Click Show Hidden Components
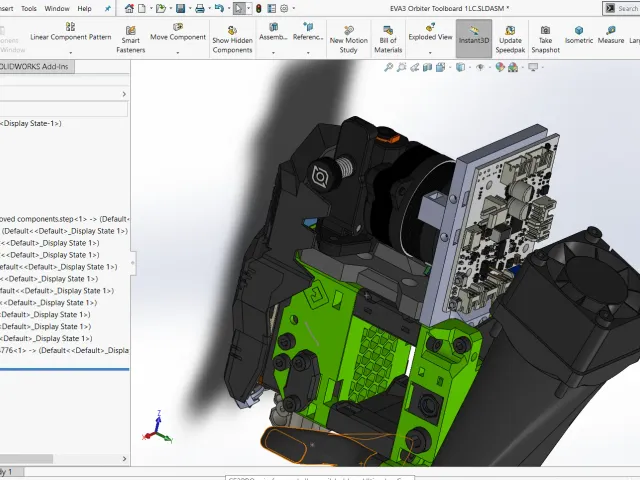Viewport: 640px width, 480px height. [x=232, y=40]
